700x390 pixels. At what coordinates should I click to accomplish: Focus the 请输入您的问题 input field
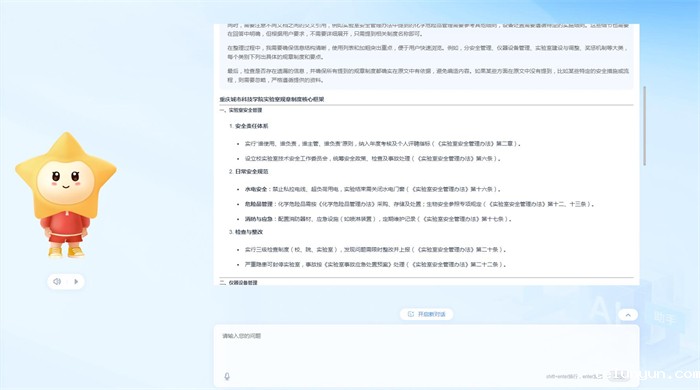tap(426, 348)
